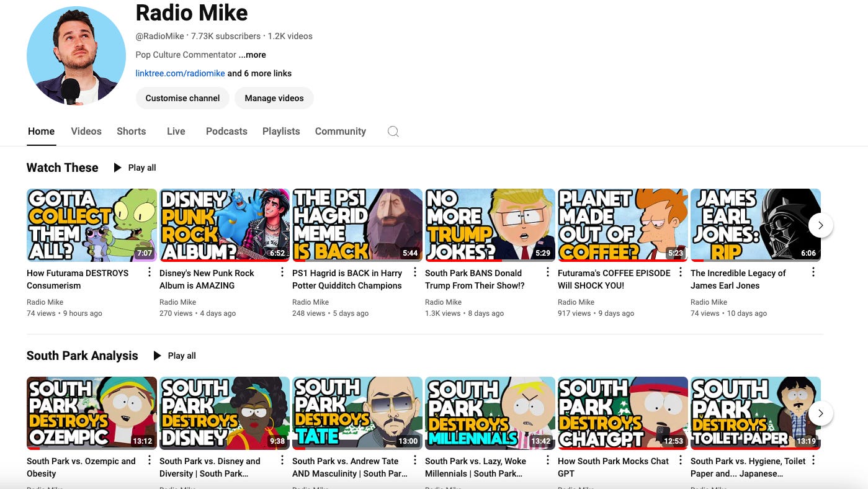Open THE PS1 HAGRID MEME IS BACK thumbnail
The width and height of the screenshot is (868, 489).
pyautogui.click(x=357, y=225)
